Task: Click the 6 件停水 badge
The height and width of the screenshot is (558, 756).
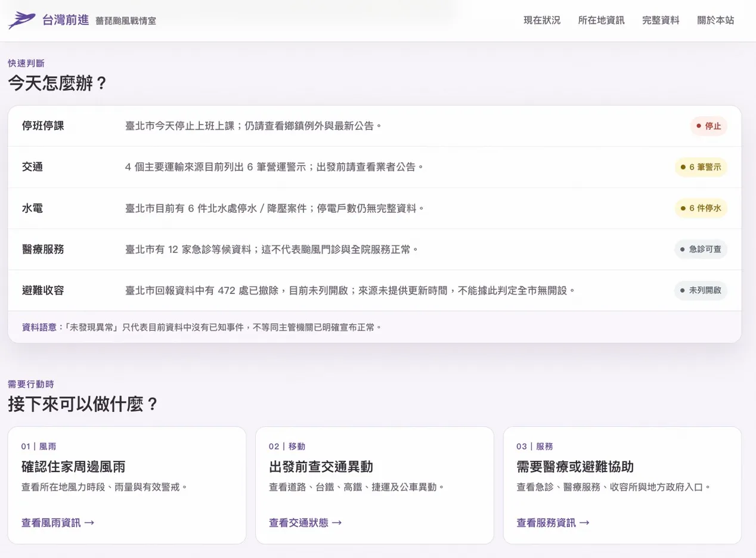Action: coord(701,209)
